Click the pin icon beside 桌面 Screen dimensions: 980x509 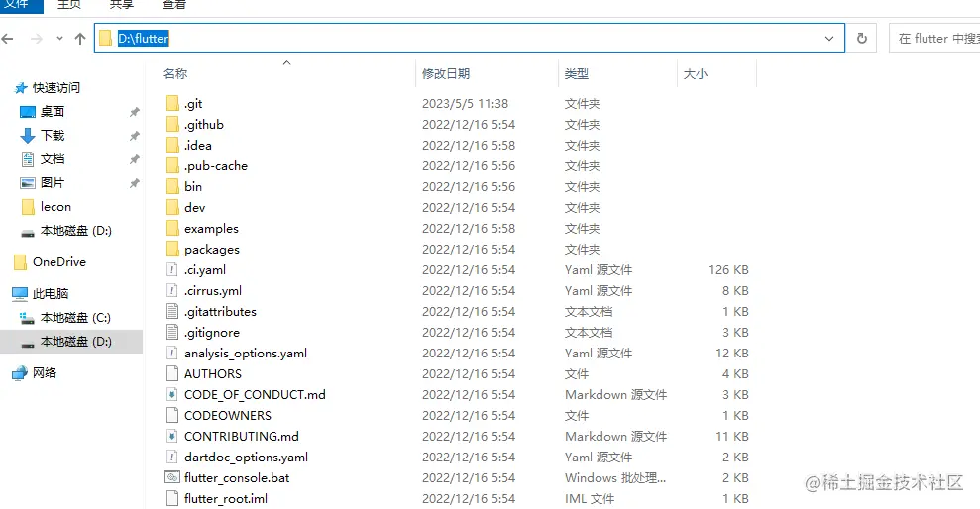[135, 112]
